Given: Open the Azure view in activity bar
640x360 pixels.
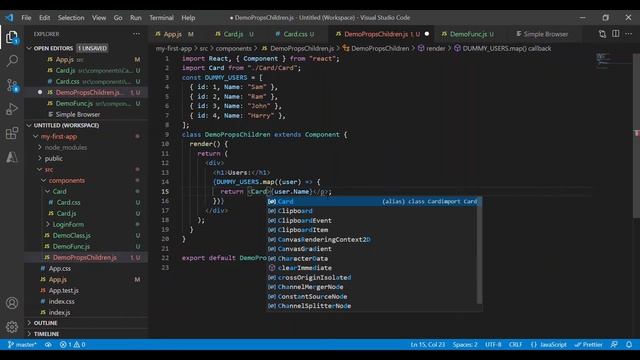Looking at the screenshot, I should coord(12,157).
